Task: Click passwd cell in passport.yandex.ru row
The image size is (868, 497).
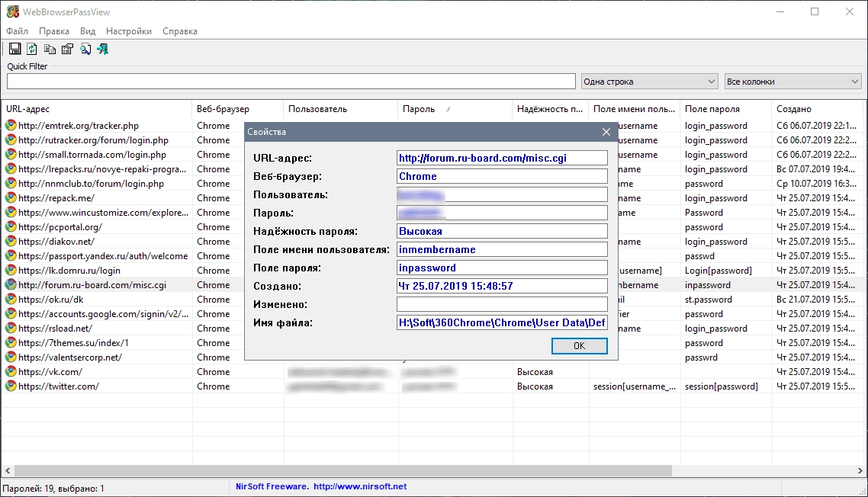Action: pyautogui.click(x=699, y=256)
